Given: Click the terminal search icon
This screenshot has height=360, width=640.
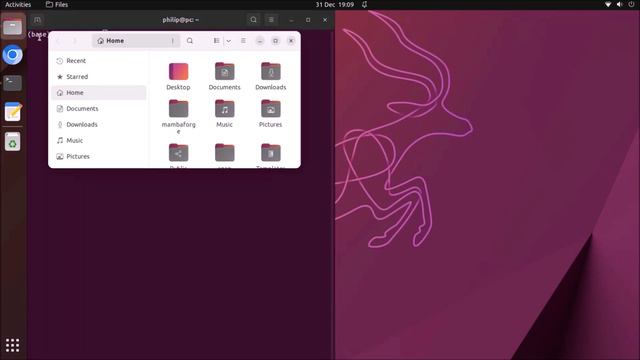Looking at the screenshot, I should (x=253, y=20).
